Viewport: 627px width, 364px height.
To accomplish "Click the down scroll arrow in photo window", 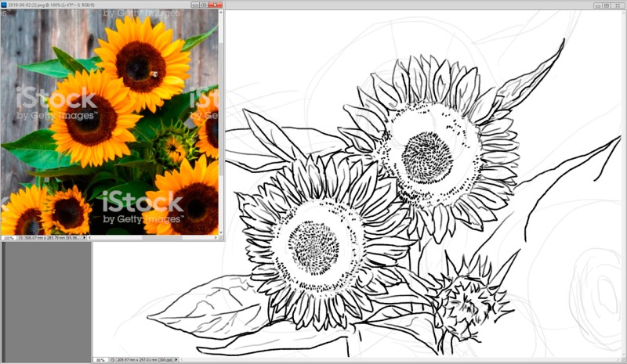I will (x=221, y=232).
